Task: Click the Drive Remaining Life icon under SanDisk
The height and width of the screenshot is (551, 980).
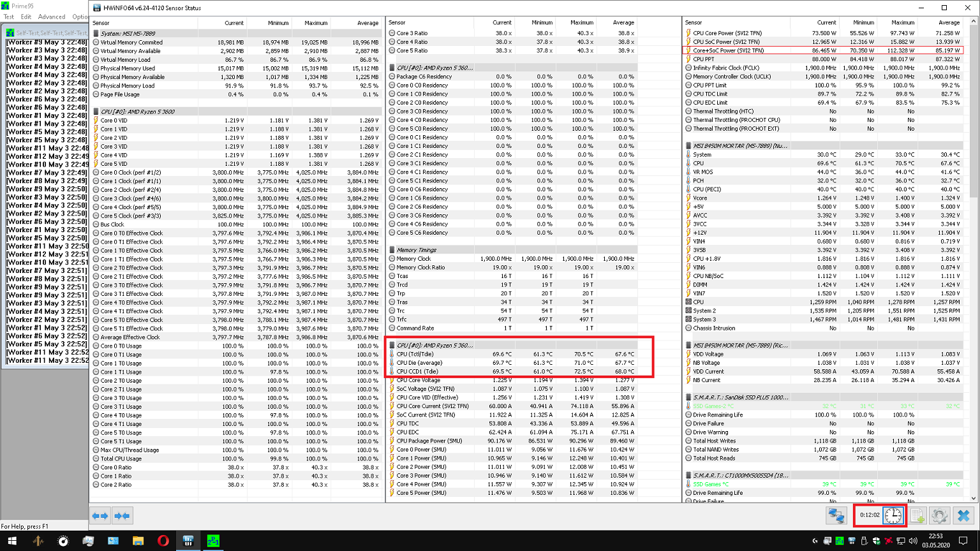Action: [x=688, y=415]
